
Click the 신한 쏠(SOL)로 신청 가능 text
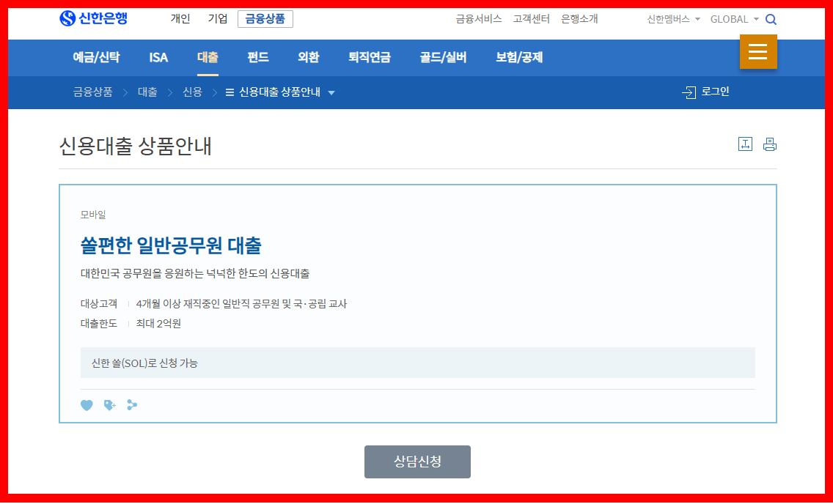[x=144, y=363]
